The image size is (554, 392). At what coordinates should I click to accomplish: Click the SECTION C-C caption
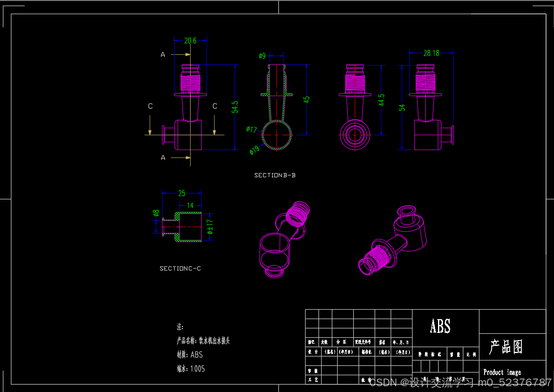[x=180, y=268]
